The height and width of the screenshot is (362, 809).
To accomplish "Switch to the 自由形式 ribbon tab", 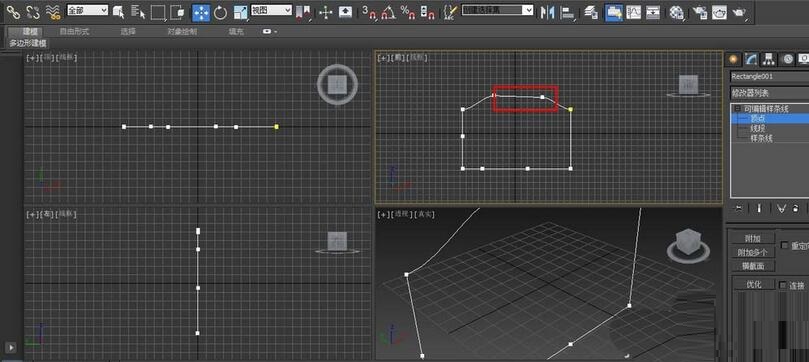I will [x=74, y=31].
